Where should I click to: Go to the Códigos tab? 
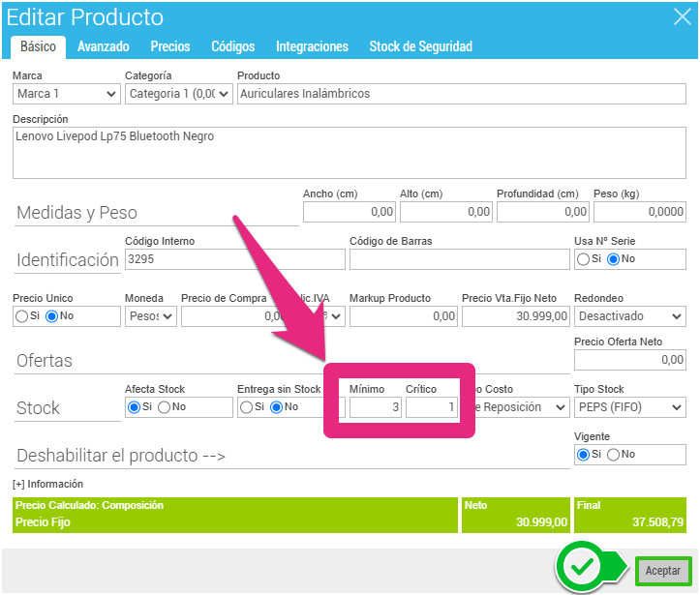[232, 46]
